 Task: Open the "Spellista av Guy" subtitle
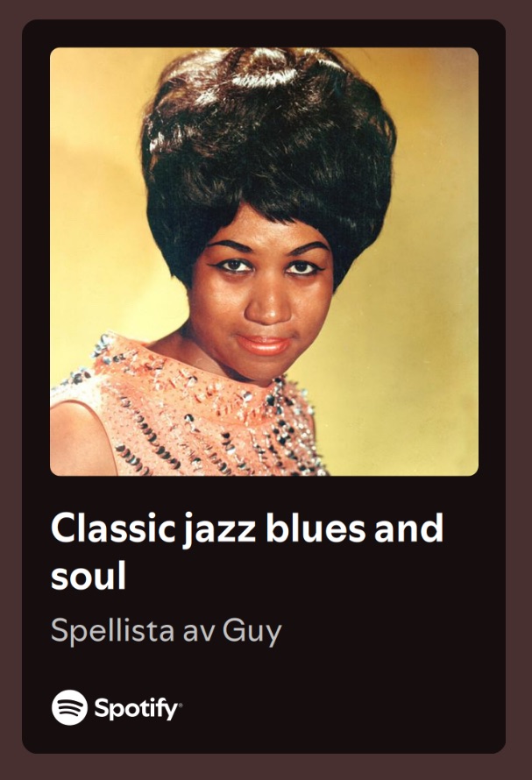(x=167, y=631)
